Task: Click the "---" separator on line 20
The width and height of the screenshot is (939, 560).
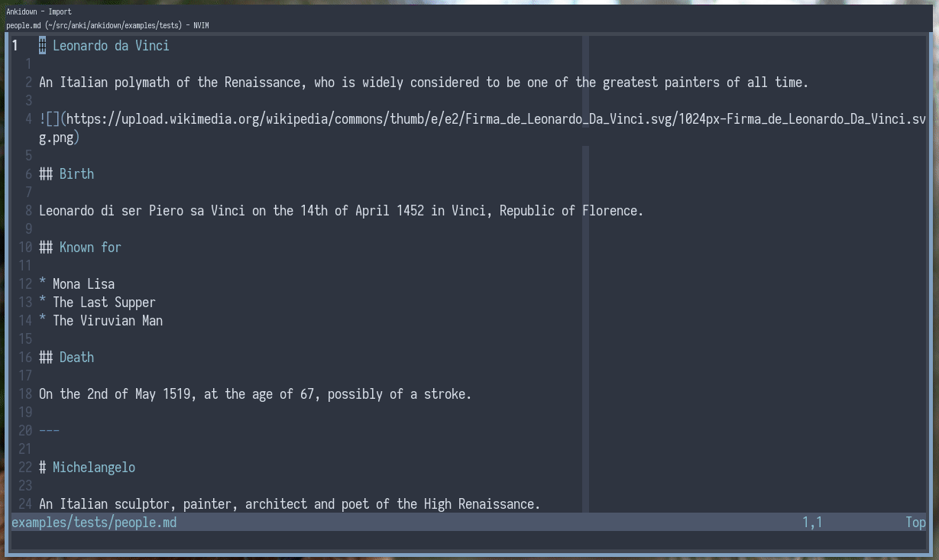Action: tap(49, 431)
